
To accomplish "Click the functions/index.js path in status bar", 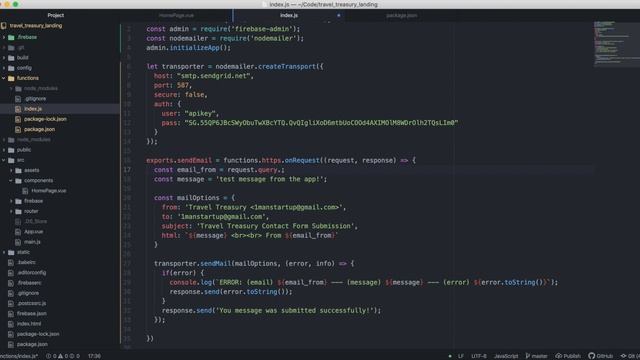I will pos(19,356).
